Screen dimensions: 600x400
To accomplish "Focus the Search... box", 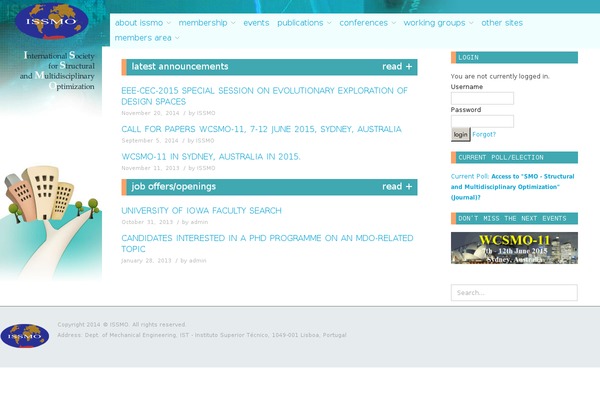I will (x=514, y=292).
